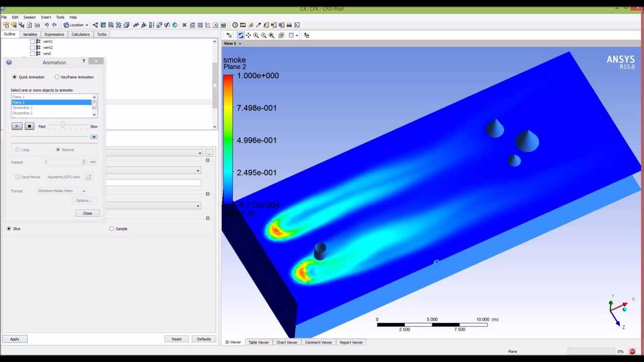The width and height of the screenshot is (644, 362).
Task: Open the Chart Viewer tab
Action: (x=287, y=342)
